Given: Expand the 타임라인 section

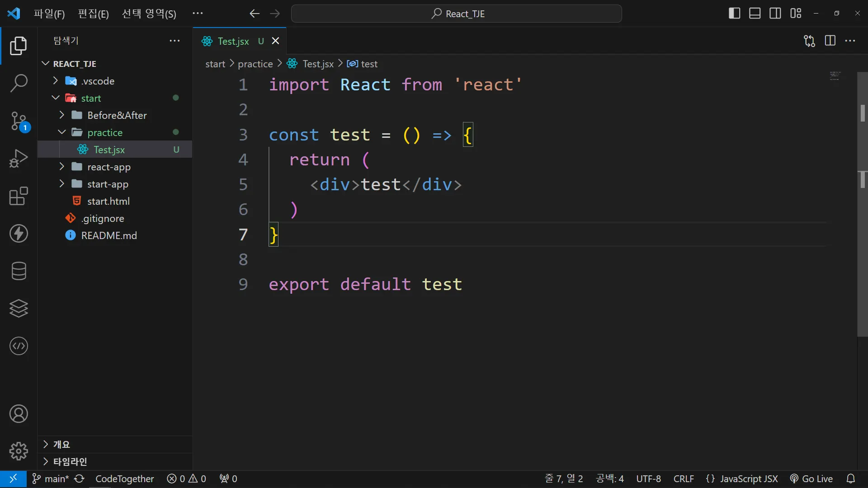Looking at the screenshot, I should point(70,461).
